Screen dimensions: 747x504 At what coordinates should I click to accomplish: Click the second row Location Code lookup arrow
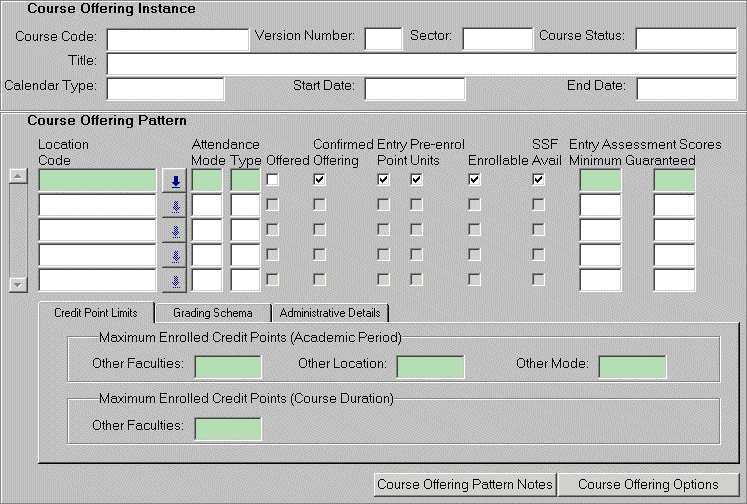coord(174,206)
